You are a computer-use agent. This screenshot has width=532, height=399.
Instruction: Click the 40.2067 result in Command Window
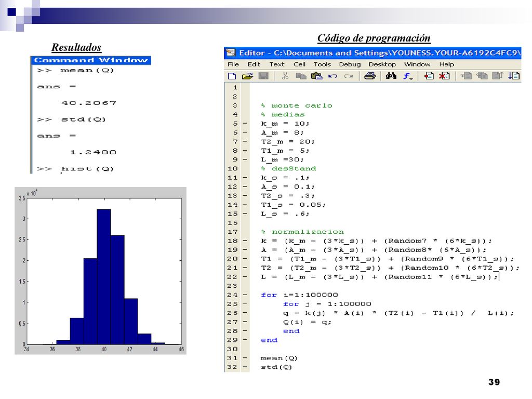click(x=89, y=103)
